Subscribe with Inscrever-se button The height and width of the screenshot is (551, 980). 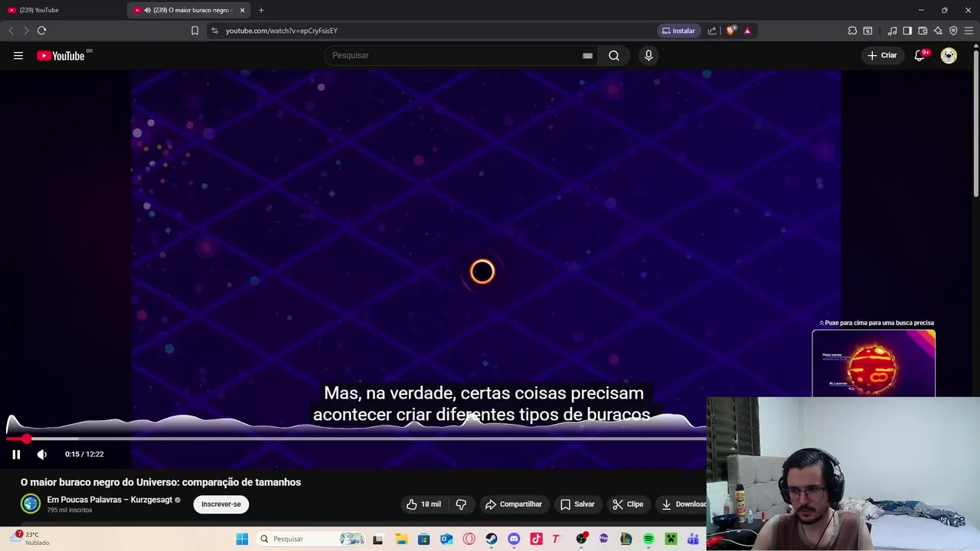click(x=221, y=504)
